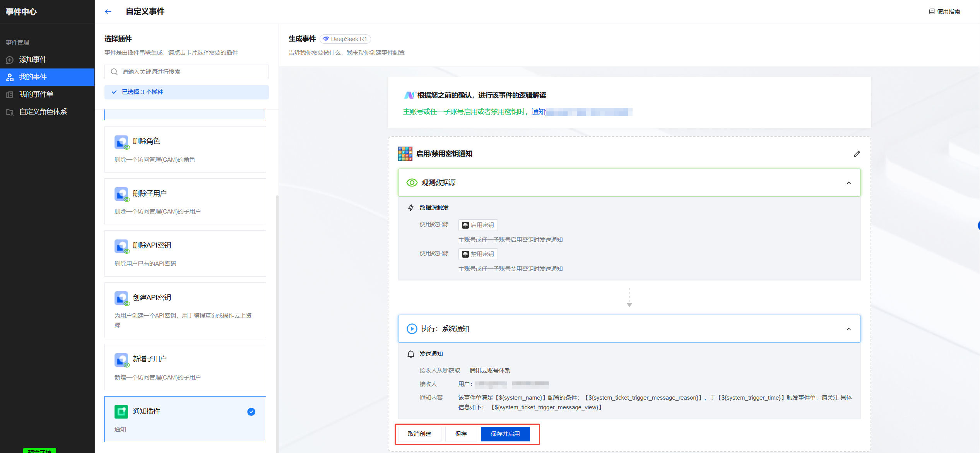This screenshot has height=453, width=980.
Task: Click the eye icon next to 观测数据源
Action: (x=412, y=183)
